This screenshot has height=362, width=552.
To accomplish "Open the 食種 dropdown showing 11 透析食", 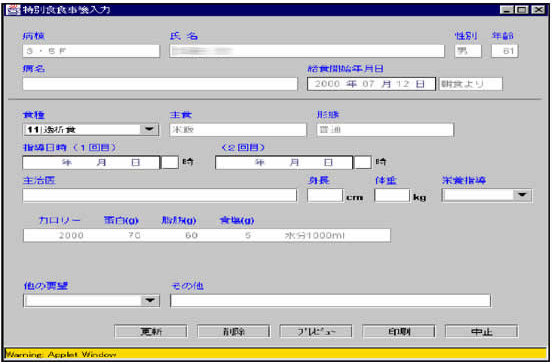I will [91, 130].
